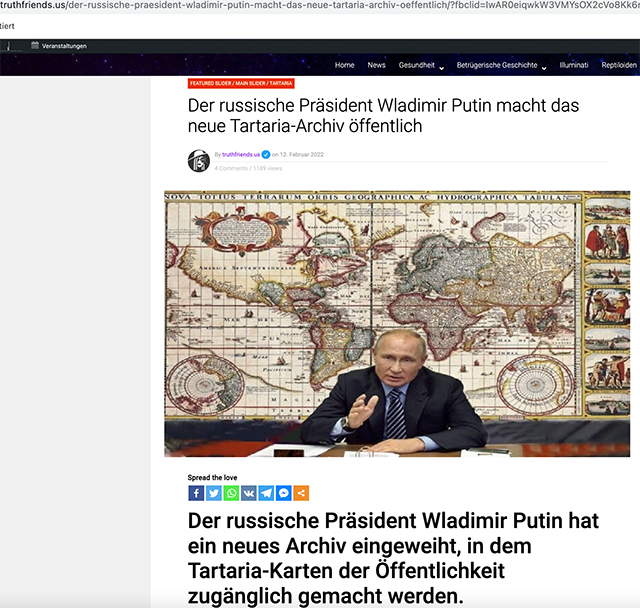This screenshot has height=608, width=640.
Task: Click the red Featured Slider category tag
Action: click(241, 83)
